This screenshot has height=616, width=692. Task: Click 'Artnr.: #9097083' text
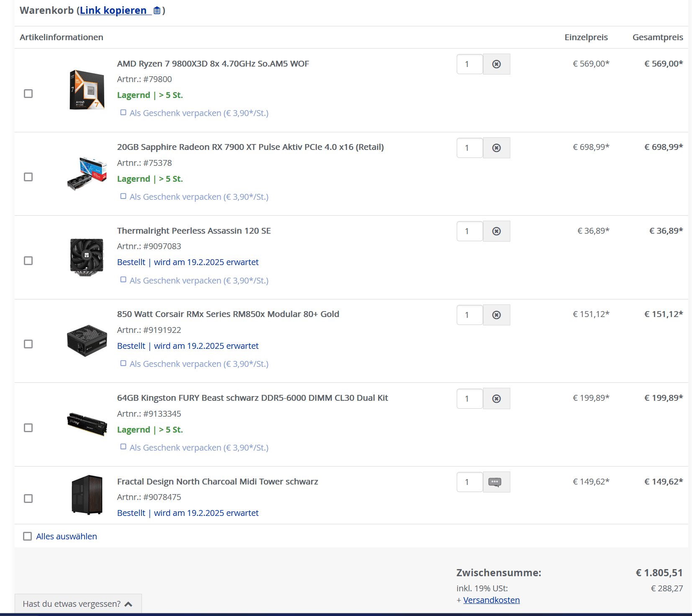pyautogui.click(x=149, y=246)
